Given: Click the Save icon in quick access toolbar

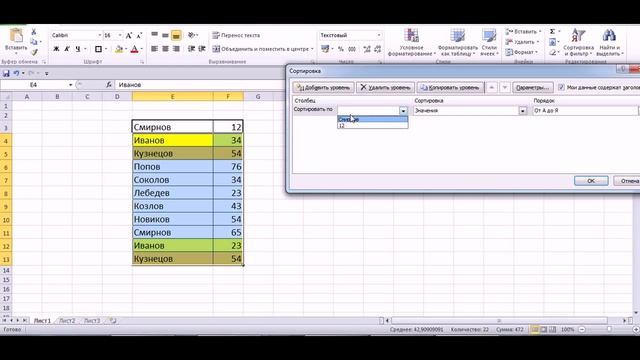Looking at the screenshot, I should [x=6, y=73].
